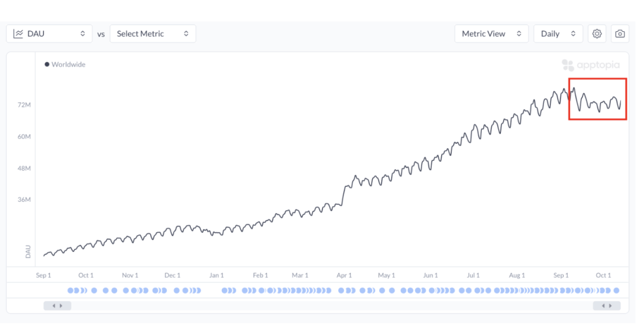The height and width of the screenshot is (326, 644).
Task: Click the left range slider handle
Action: point(57,306)
